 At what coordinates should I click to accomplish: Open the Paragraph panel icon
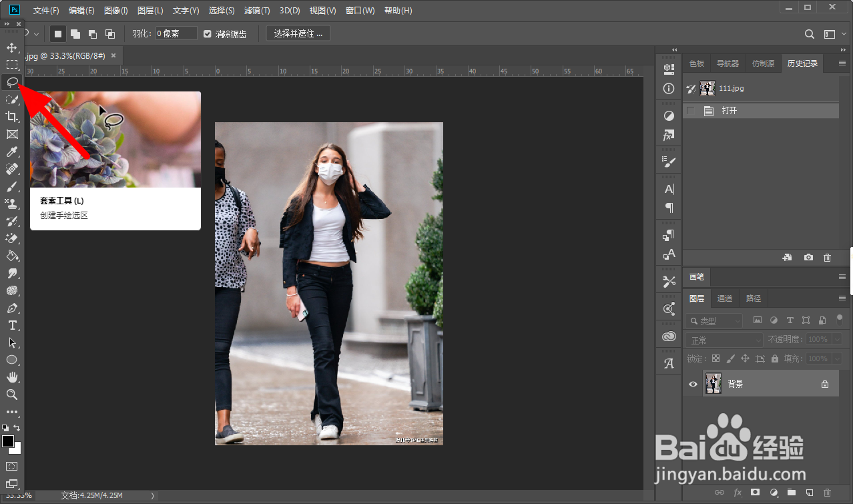(x=669, y=208)
